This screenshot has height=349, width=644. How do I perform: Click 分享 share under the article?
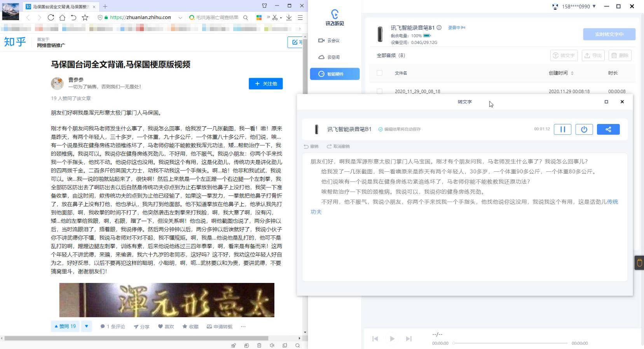coord(141,326)
